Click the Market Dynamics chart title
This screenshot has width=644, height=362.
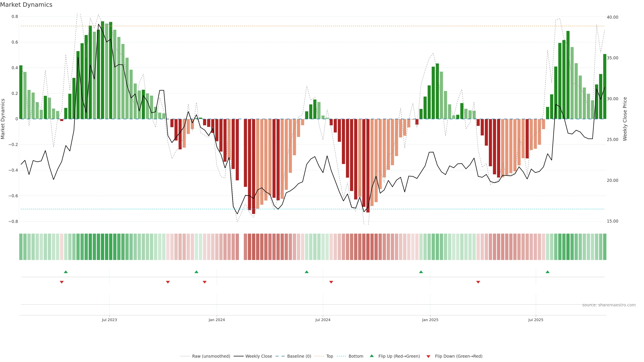(x=26, y=5)
